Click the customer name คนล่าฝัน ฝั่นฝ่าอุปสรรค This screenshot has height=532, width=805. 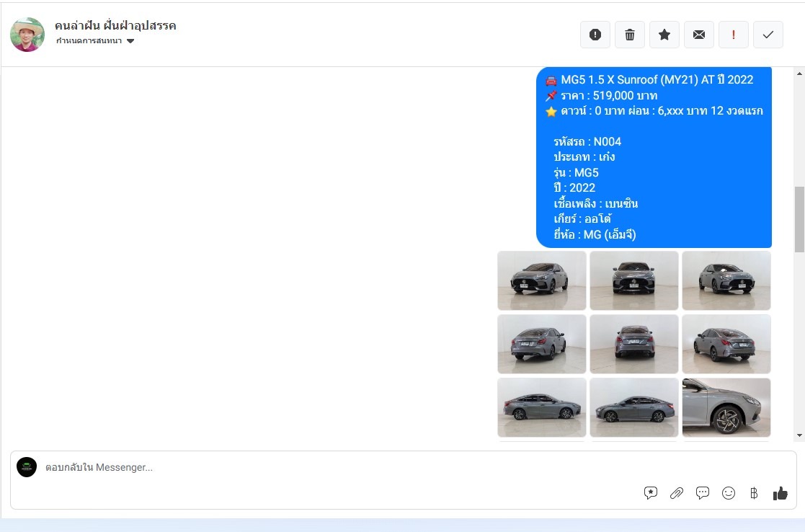click(115, 26)
